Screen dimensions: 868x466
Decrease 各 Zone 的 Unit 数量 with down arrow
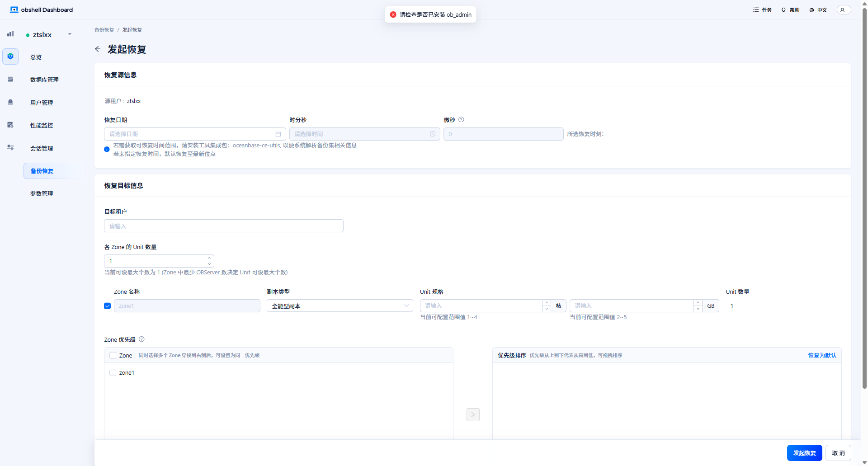[x=209, y=264]
